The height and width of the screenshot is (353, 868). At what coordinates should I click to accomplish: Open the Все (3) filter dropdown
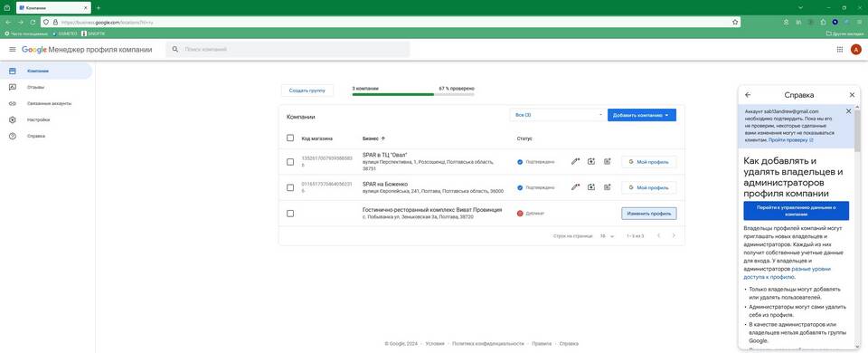(x=558, y=115)
